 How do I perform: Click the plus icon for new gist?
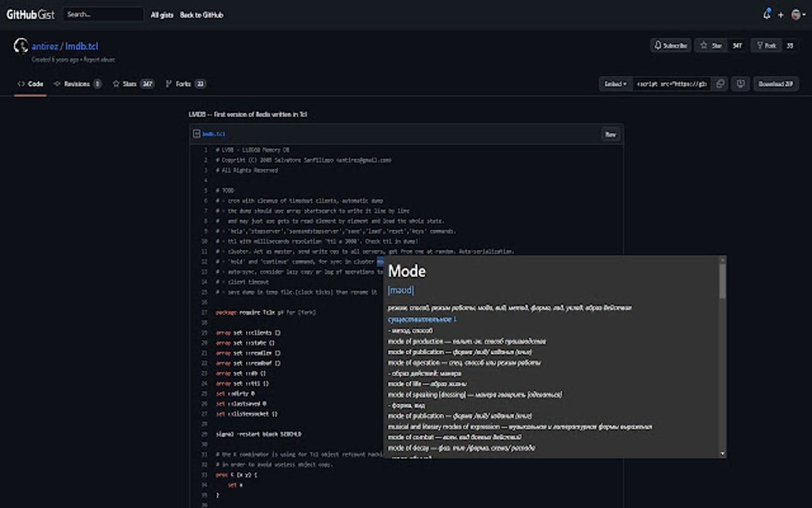(781, 14)
